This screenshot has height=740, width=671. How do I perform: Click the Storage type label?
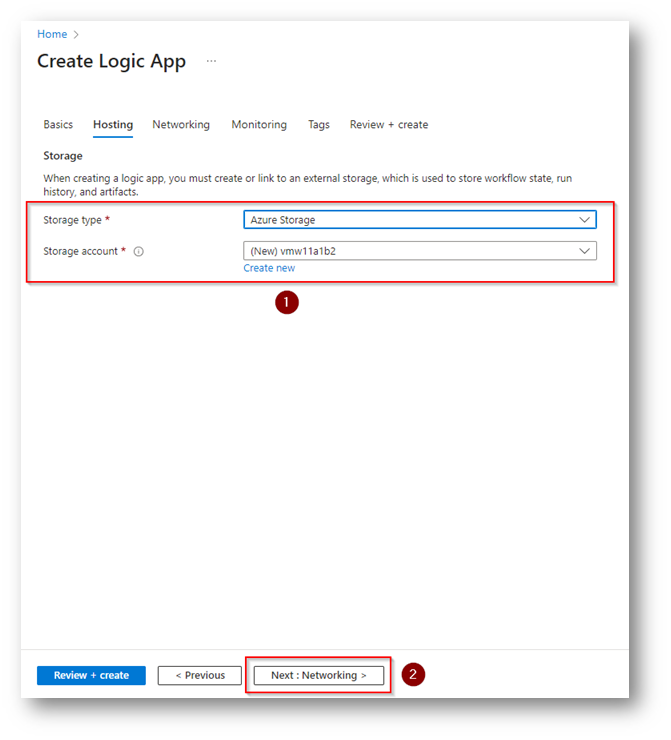tap(72, 220)
